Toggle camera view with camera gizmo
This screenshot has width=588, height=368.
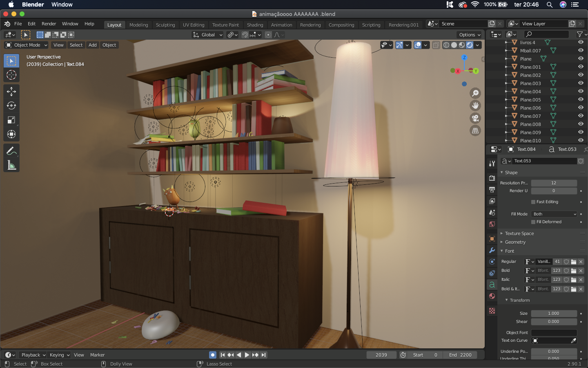[475, 118]
